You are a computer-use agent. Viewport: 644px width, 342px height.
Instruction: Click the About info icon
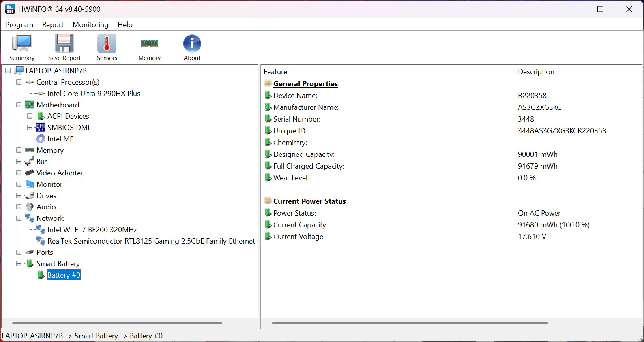point(192,44)
